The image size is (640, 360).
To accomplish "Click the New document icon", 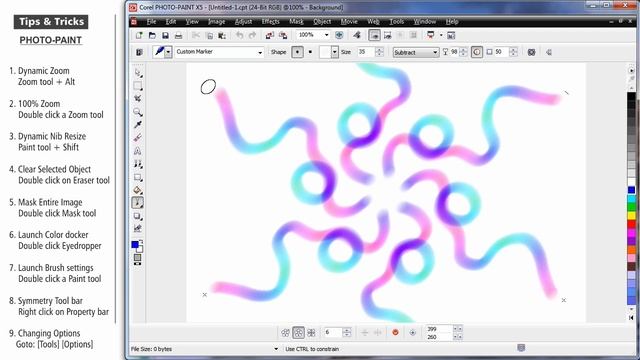I will coord(139,36).
